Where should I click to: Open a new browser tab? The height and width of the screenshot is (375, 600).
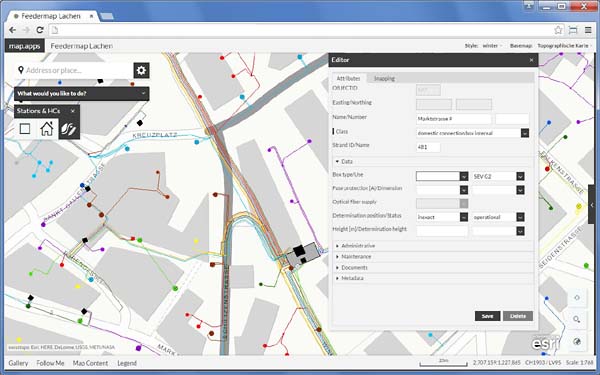point(107,16)
